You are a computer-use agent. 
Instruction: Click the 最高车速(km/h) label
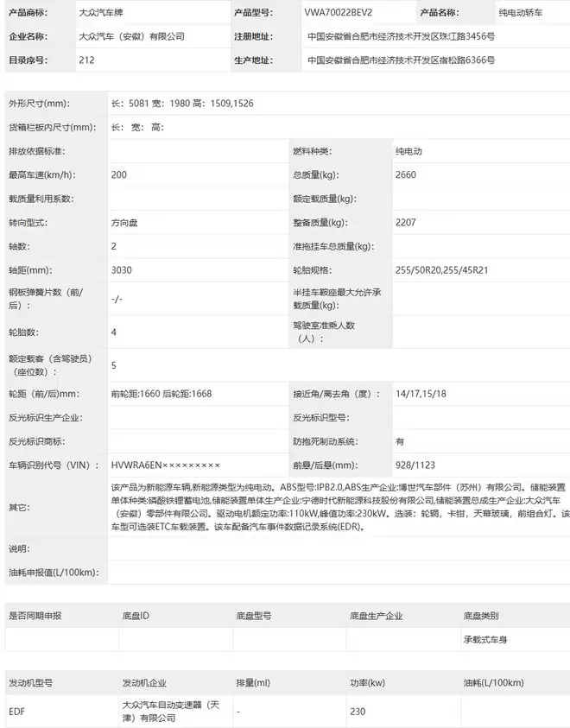(42, 174)
